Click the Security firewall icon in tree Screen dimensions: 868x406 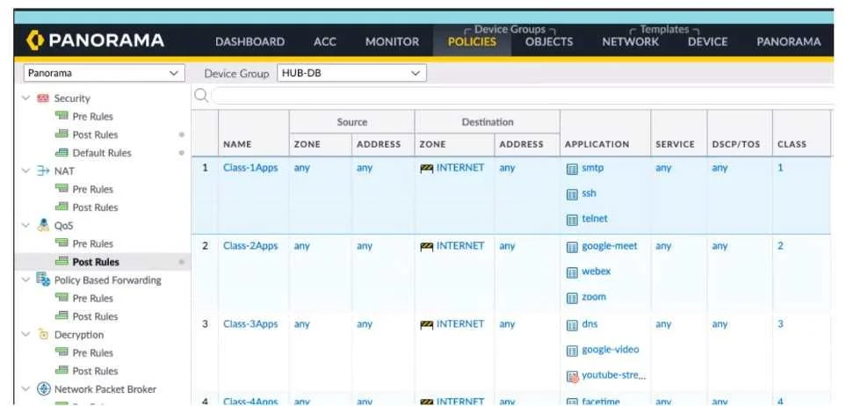pyautogui.click(x=43, y=98)
